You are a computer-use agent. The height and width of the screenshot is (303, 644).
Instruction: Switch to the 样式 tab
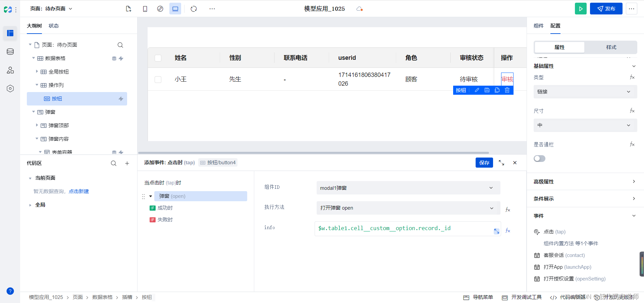click(x=611, y=47)
